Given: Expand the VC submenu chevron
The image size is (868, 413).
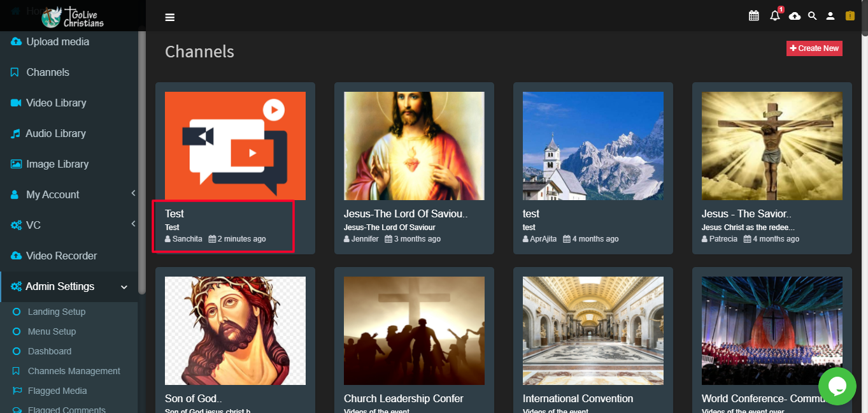Looking at the screenshot, I should tap(133, 224).
